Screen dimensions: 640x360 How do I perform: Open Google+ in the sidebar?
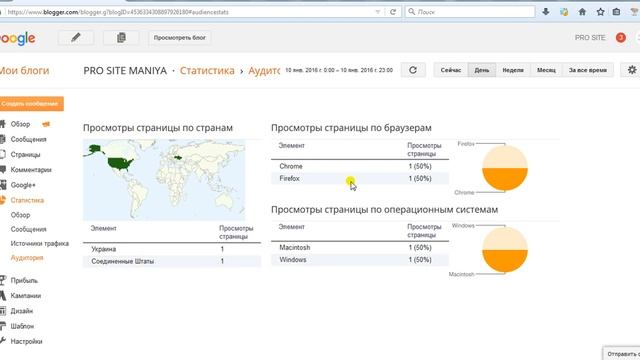point(23,185)
